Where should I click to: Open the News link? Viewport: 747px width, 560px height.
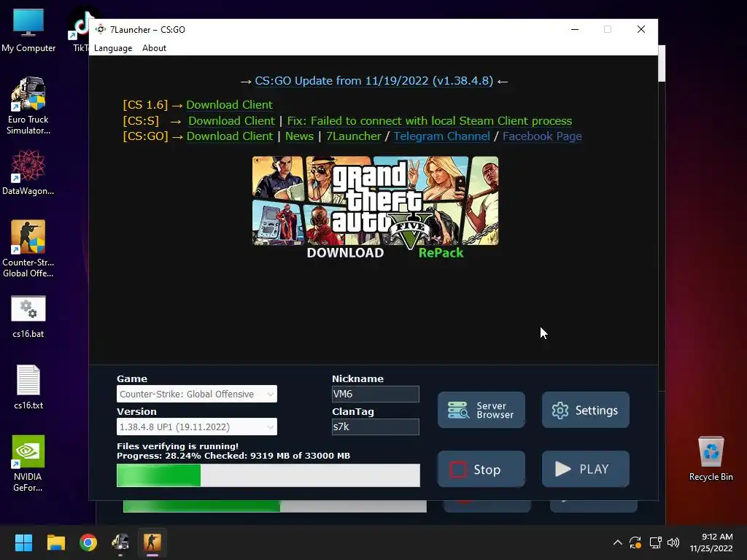pos(299,136)
